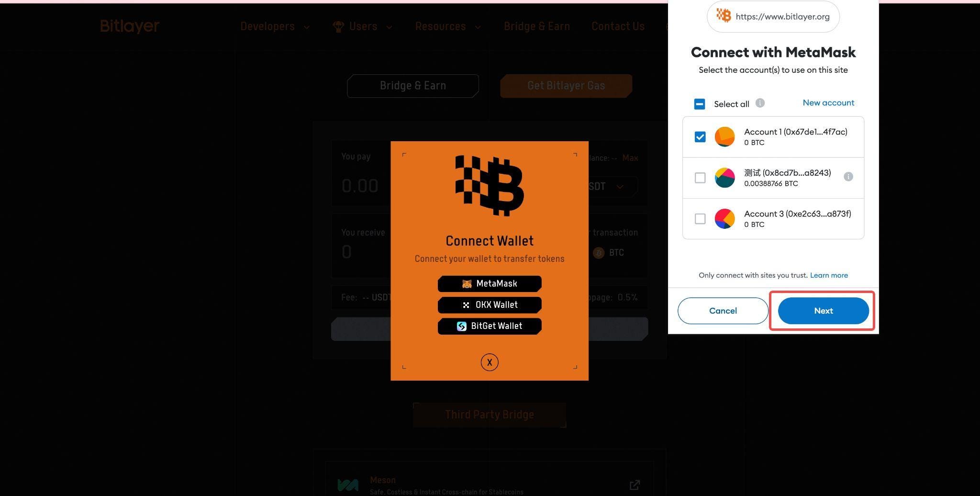Screen dimensions: 980x496
Task: Click the Next button in MetaMask
Action: 823,311
